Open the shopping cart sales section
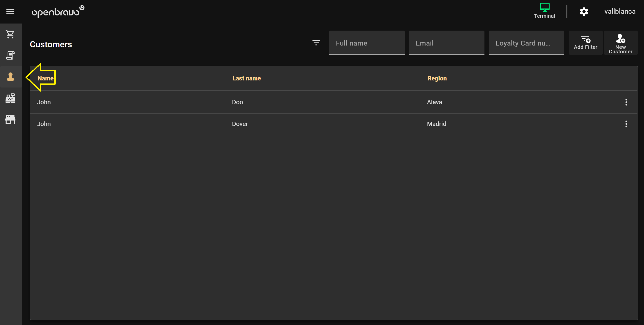 point(10,34)
